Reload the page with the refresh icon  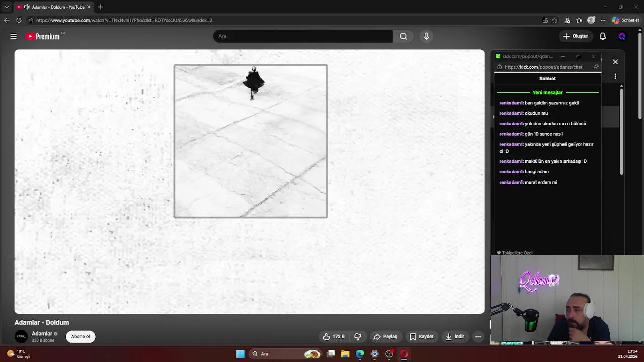click(19, 20)
